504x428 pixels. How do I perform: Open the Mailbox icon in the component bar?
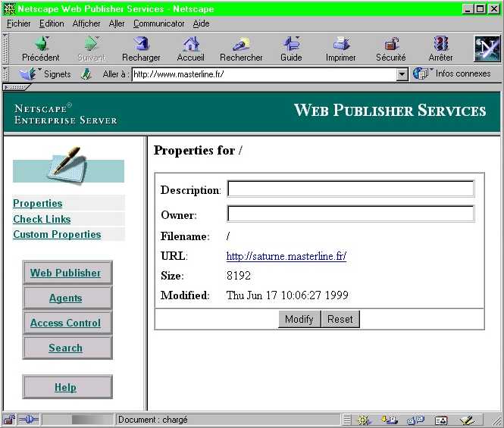390,420
